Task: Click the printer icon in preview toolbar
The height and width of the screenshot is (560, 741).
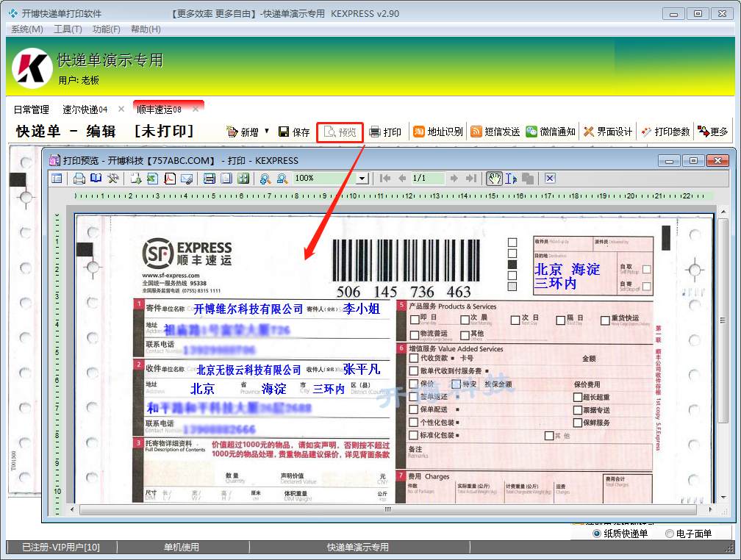Action: (79, 178)
